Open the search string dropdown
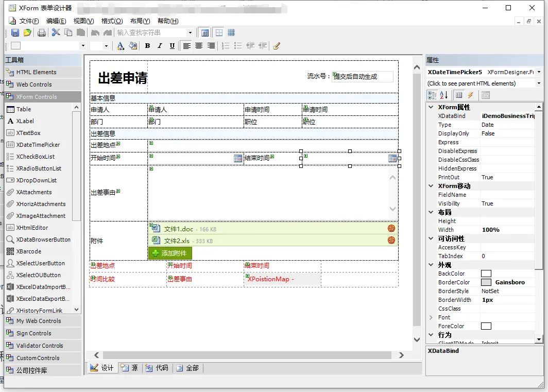The width and height of the screenshot is (548, 392). (190, 32)
